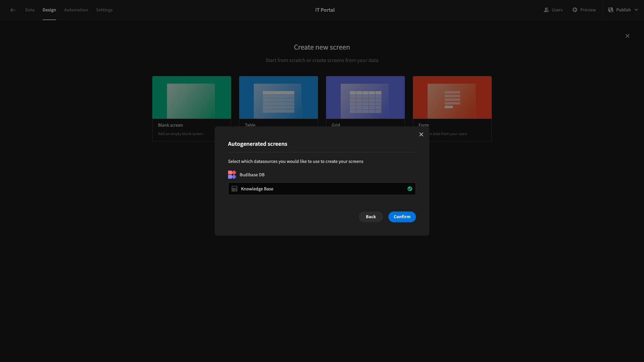Click the Publish globe icon

point(611,10)
